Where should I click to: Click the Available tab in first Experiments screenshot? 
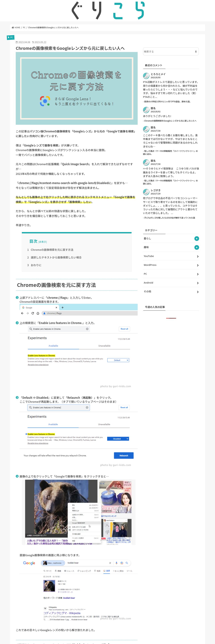[x=53, y=346]
